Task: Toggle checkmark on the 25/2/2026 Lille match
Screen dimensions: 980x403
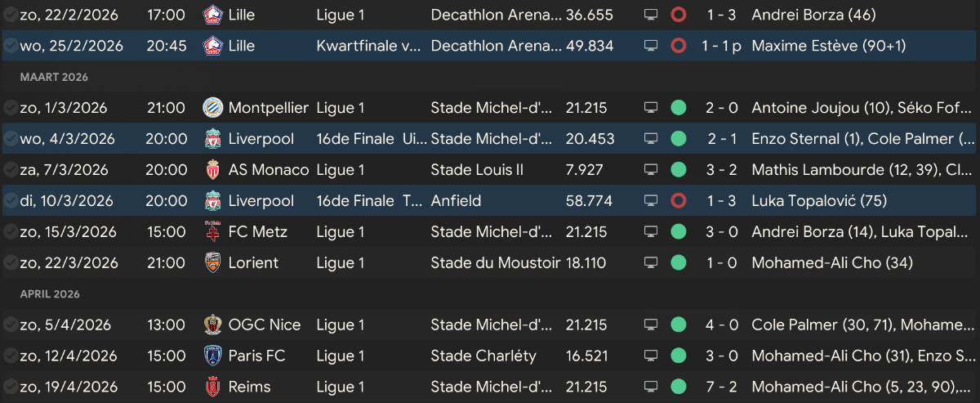Action: 10,46
